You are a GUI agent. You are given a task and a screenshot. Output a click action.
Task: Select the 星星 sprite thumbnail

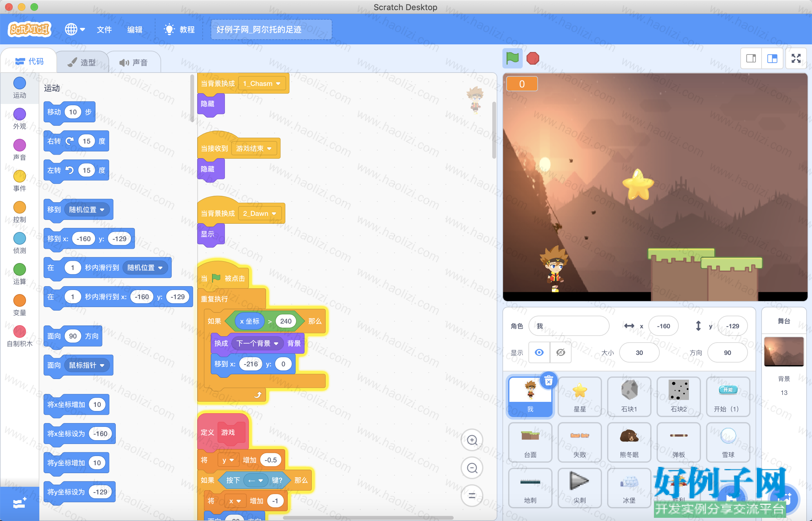(x=580, y=396)
